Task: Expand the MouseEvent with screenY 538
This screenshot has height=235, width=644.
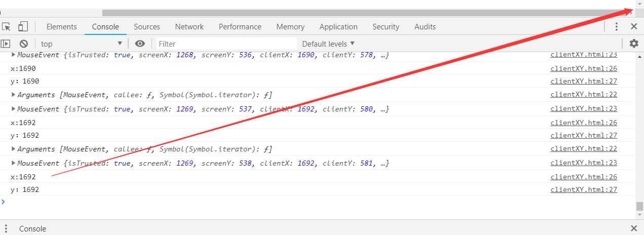Action: 14,163
